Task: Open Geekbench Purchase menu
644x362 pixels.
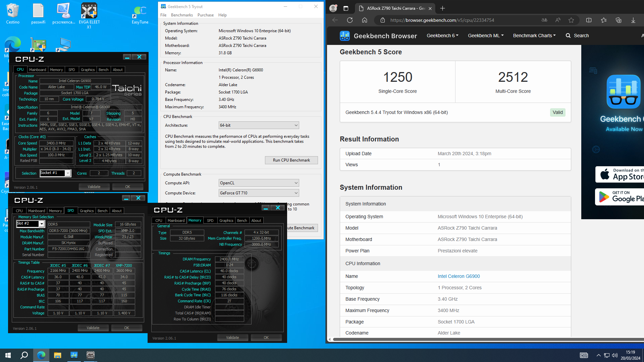Action: coord(206,15)
